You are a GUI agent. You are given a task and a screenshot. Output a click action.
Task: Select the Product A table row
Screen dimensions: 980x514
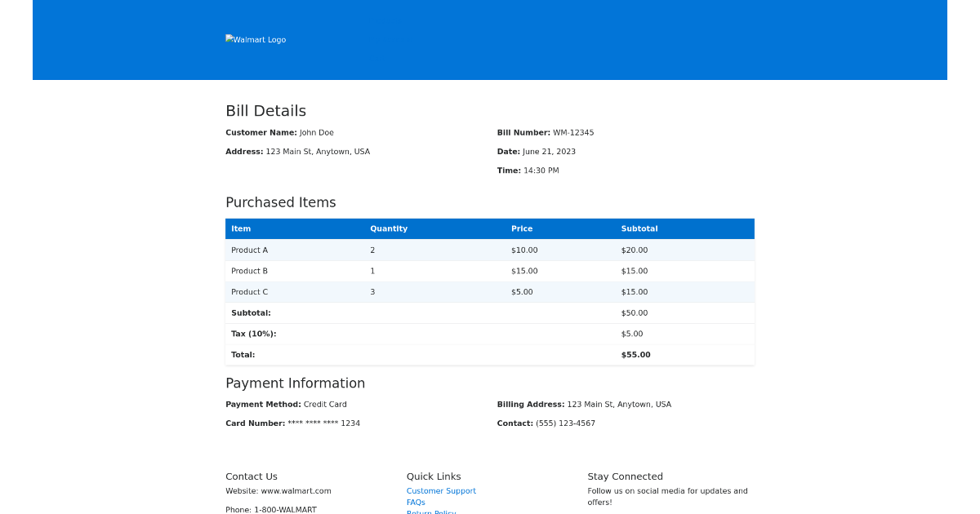[490, 250]
